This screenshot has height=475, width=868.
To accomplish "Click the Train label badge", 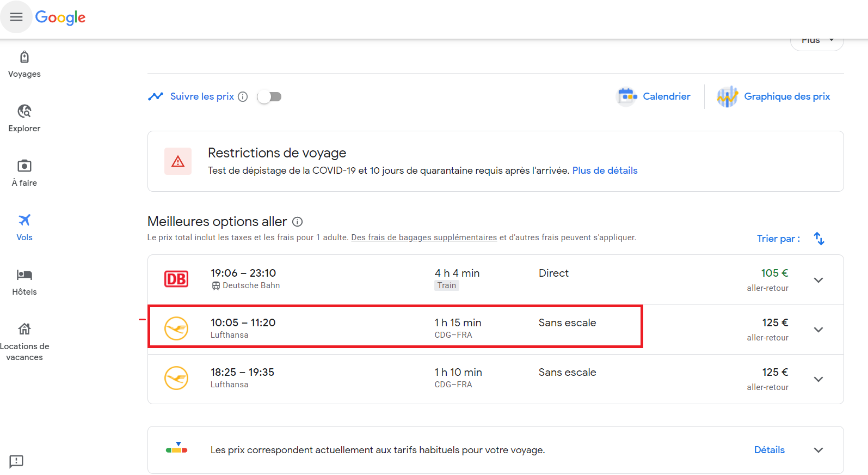I will pos(447,285).
